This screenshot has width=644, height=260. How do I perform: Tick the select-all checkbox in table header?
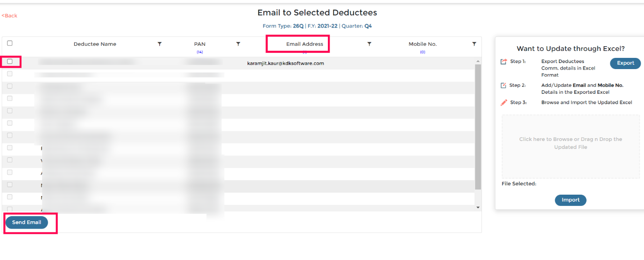(x=10, y=43)
